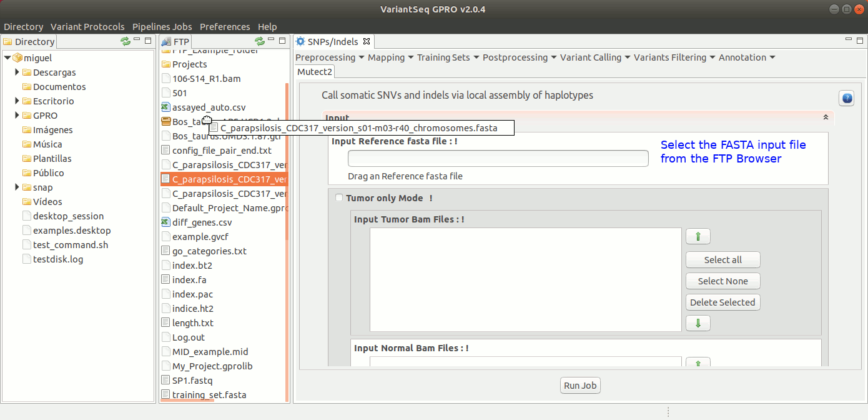868x420 pixels.
Task: Minimize the FTP panel
Action: pos(272,41)
